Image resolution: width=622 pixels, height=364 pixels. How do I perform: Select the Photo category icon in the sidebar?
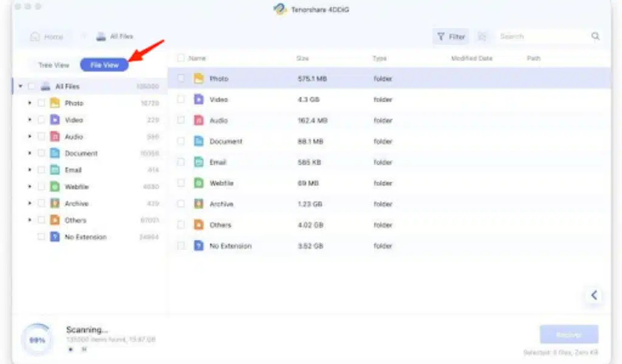click(x=53, y=103)
